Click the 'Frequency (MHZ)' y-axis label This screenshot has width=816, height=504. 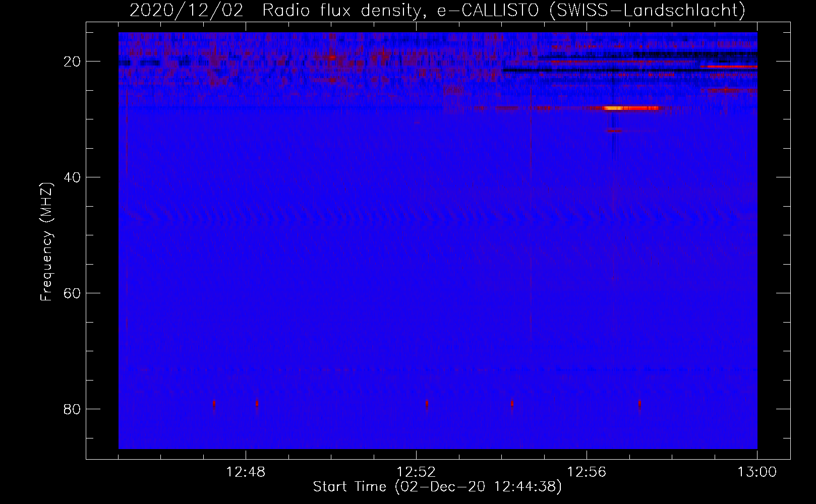tap(46, 242)
